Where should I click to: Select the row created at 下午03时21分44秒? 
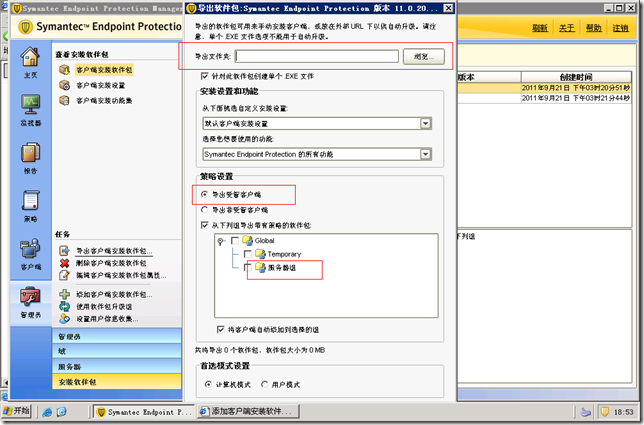544,98
